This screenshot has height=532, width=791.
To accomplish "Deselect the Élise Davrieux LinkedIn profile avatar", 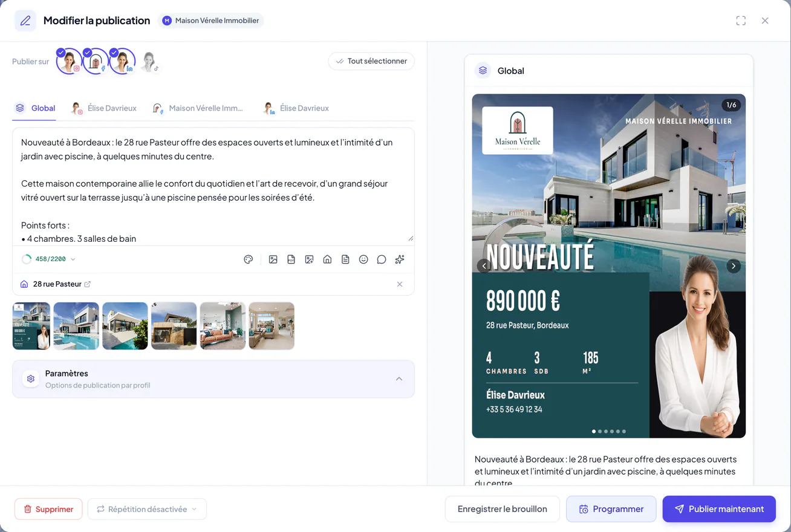I will (x=122, y=61).
